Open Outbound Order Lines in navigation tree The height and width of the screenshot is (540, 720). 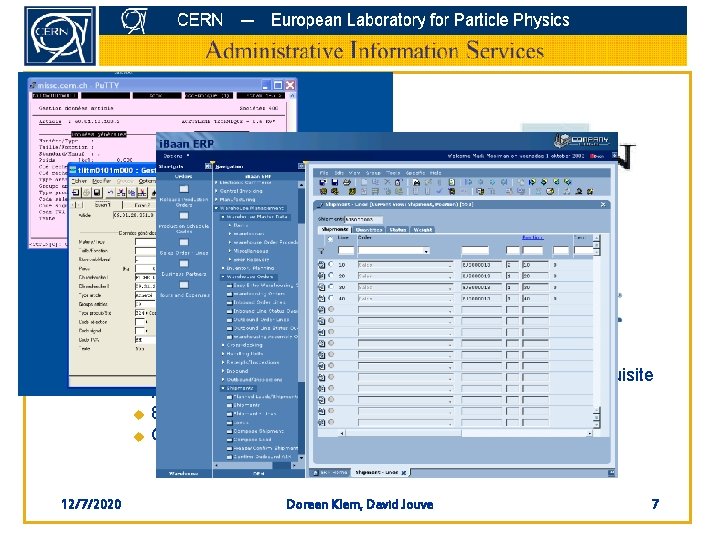coord(261,320)
